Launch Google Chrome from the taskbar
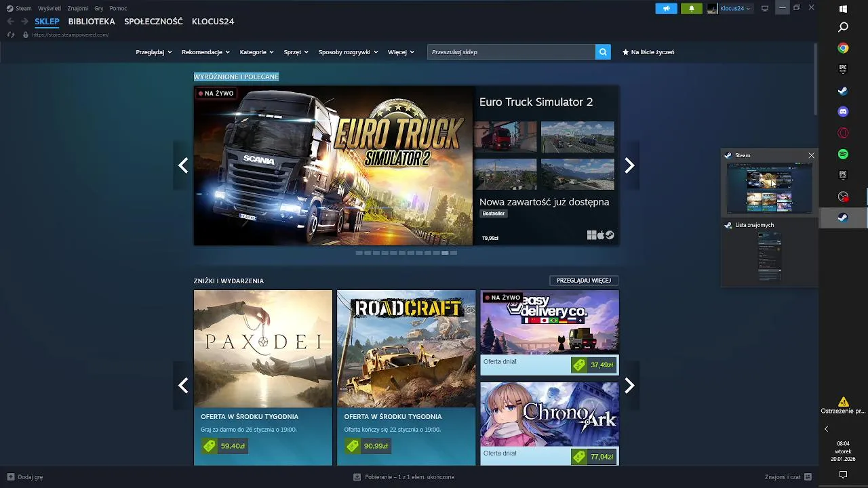Screen dimensions: 868x488 [843, 48]
